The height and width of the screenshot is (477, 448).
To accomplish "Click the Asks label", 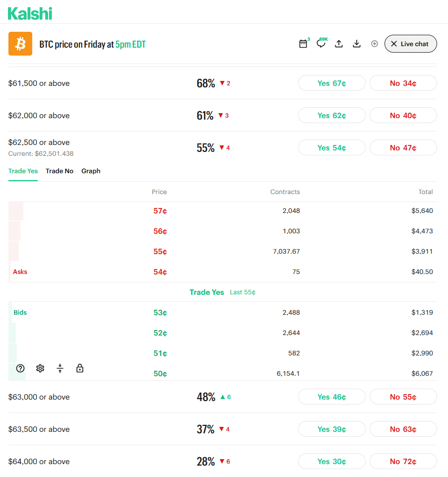I will (20, 272).
